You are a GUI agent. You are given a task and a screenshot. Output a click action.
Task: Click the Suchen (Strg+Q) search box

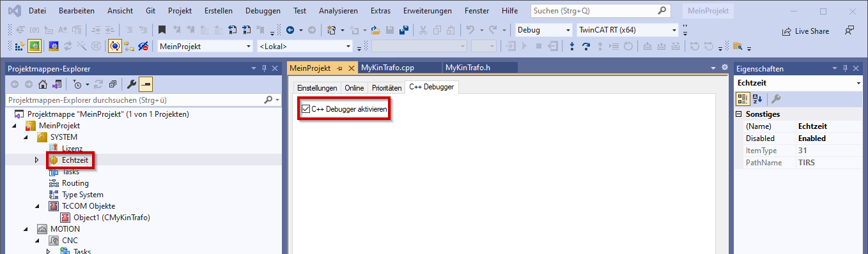[x=601, y=11]
